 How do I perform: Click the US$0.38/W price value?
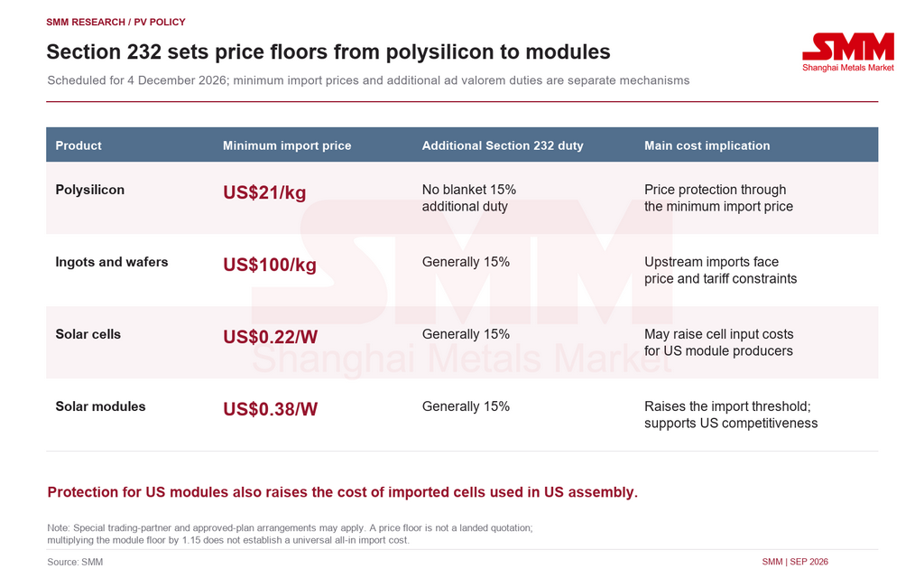(x=271, y=409)
